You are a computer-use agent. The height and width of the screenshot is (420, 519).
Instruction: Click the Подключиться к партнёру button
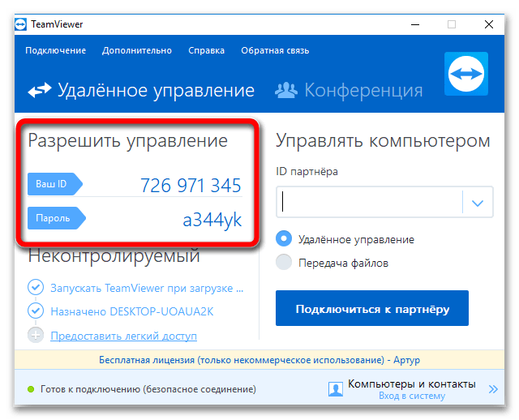click(372, 308)
